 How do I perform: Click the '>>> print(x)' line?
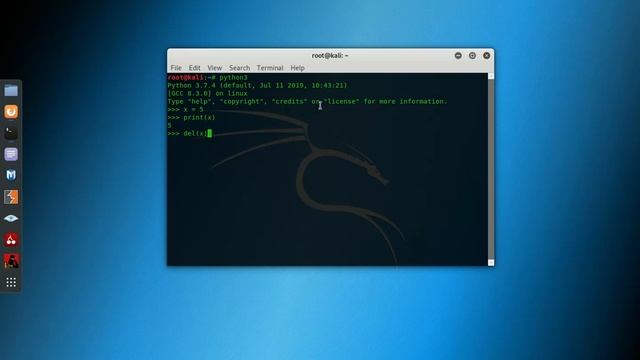[191, 118]
